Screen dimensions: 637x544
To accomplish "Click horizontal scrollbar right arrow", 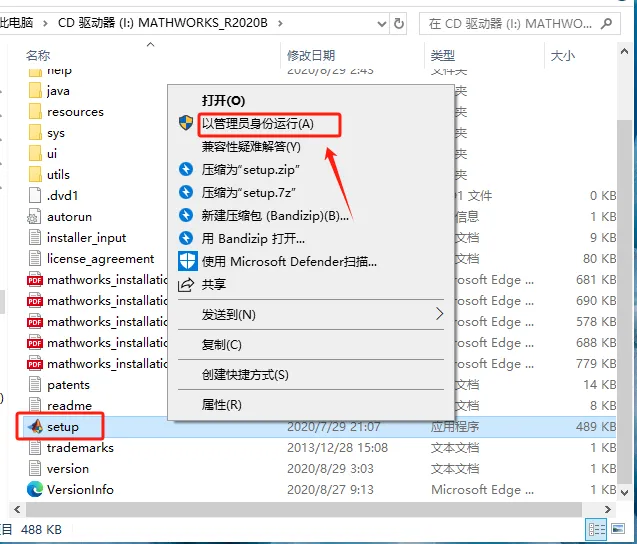I will pos(607,509).
